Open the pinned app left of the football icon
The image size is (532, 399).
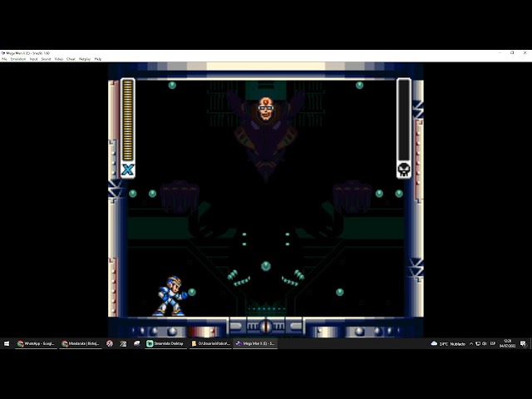point(123,343)
